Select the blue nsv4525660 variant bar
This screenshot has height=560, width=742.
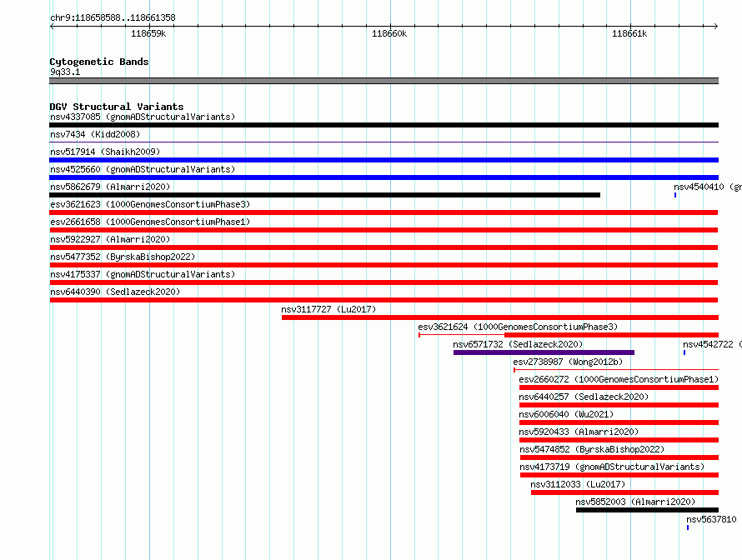pos(384,177)
